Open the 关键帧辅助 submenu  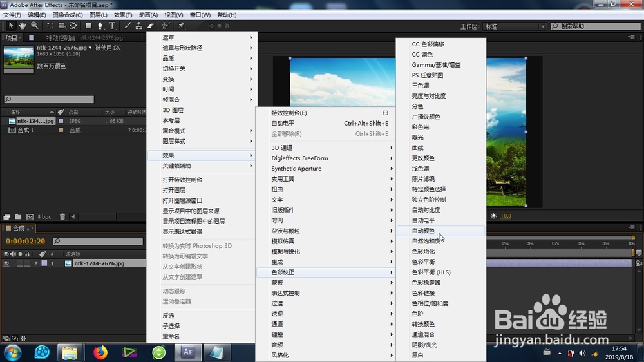click(202, 166)
